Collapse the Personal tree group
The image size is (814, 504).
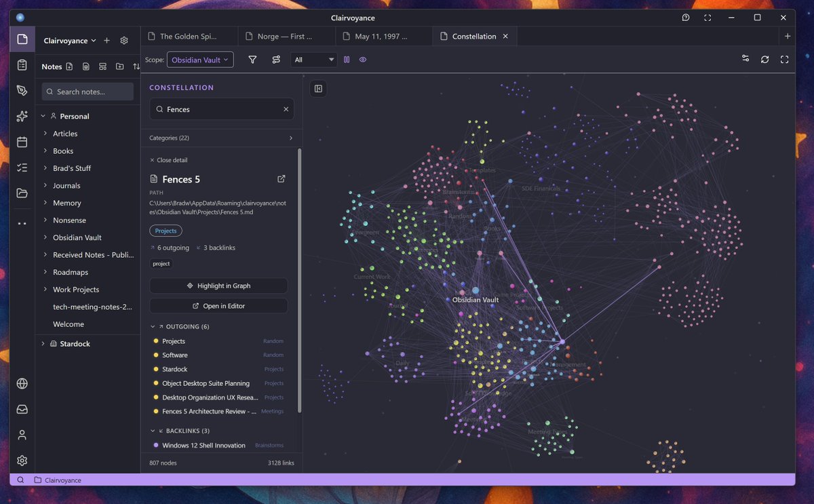click(x=43, y=116)
